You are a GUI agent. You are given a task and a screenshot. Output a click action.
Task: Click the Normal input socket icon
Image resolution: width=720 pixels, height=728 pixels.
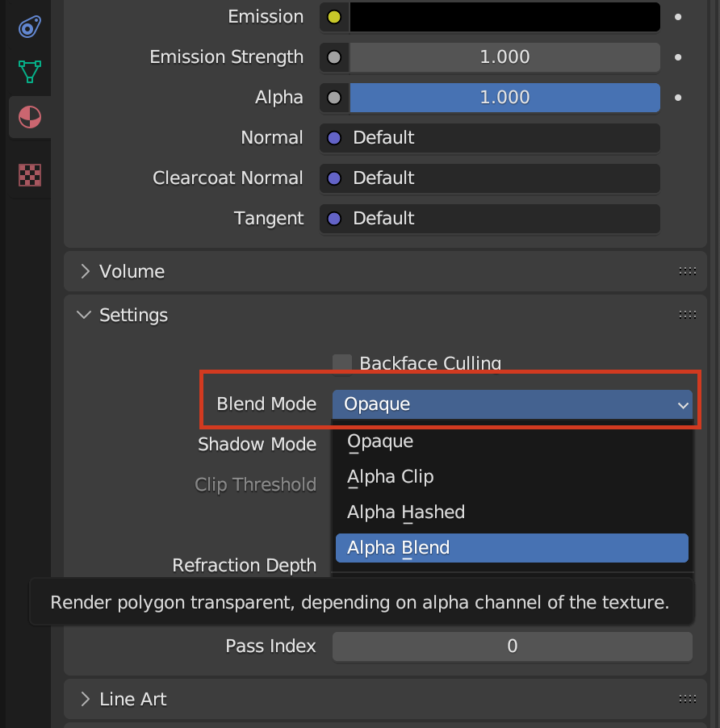334,138
